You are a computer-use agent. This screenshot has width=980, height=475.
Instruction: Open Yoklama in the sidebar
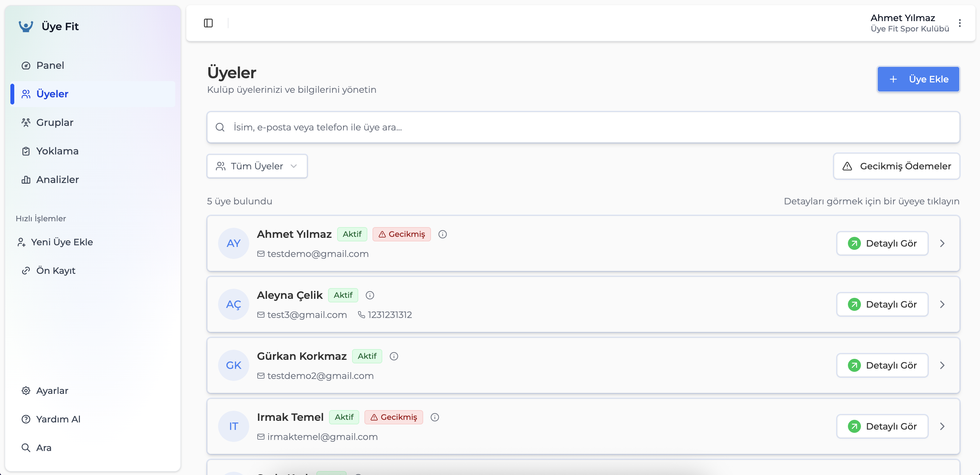[x=57, y=151]
